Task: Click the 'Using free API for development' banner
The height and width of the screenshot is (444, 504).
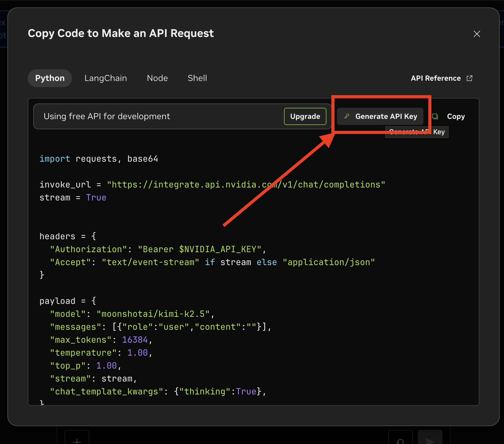Action: 107,116
